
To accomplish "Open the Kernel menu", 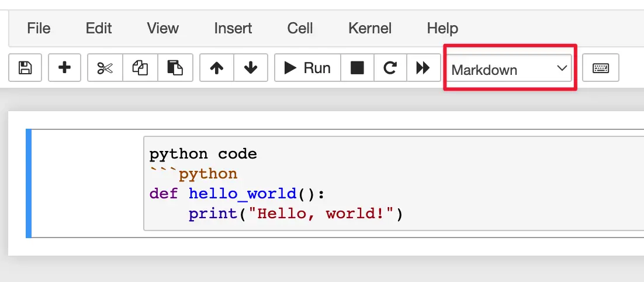I will coord(370,28).
